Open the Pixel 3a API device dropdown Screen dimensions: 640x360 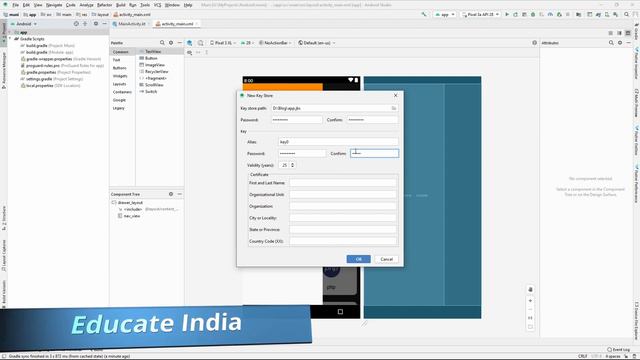(x=480, y=14)
